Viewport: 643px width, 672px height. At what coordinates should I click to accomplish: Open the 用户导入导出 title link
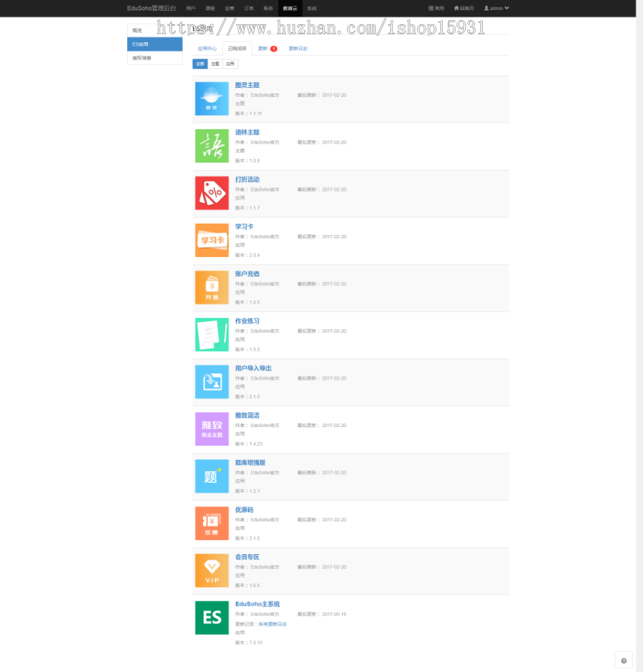pos(254,368)
